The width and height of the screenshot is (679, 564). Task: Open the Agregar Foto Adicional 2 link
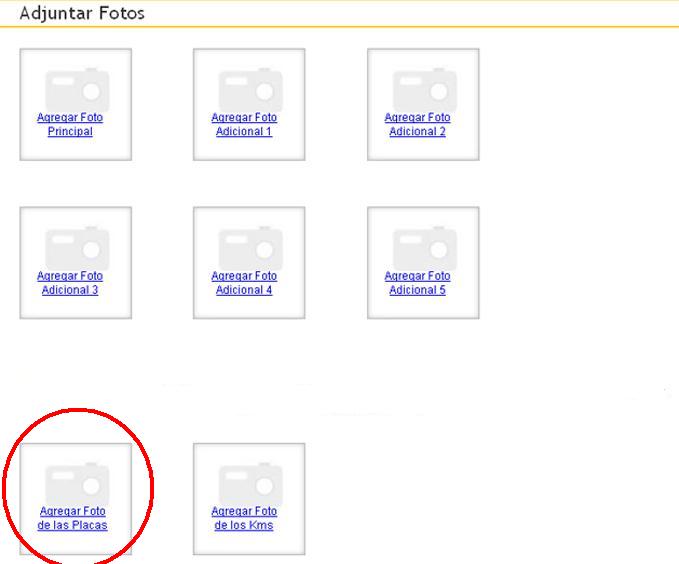point(417,124)
